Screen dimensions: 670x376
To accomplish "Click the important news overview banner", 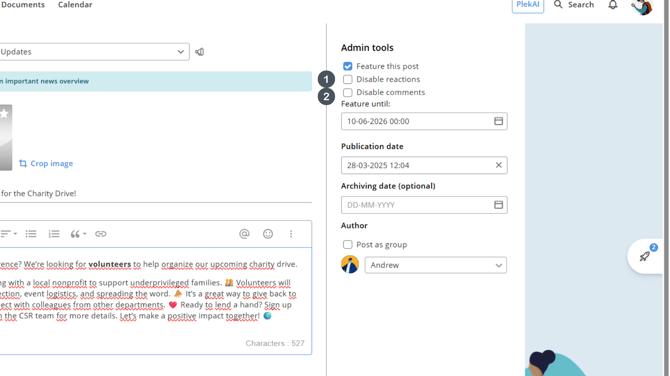I will pos(156,81).
